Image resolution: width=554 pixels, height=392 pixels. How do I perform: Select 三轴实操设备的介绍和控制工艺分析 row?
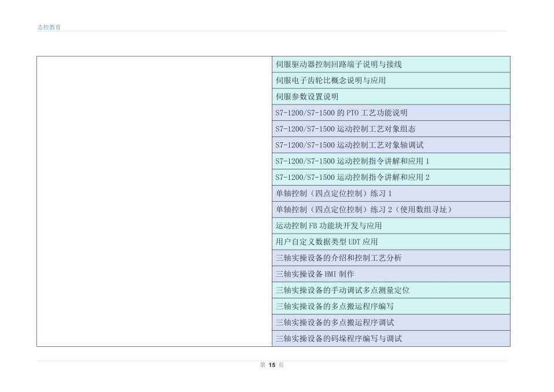pyautogui.click(x=391, y=258)
